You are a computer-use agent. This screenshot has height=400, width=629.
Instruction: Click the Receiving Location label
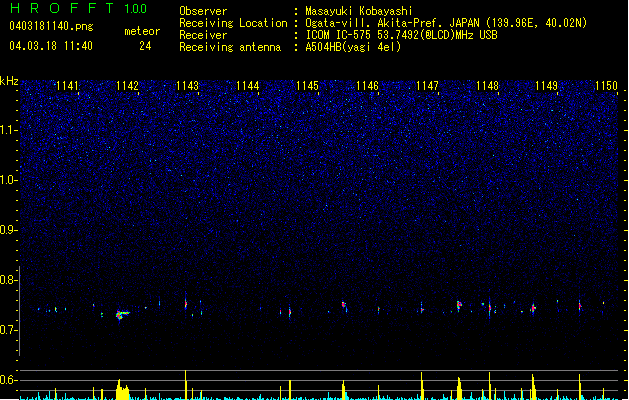233,23
